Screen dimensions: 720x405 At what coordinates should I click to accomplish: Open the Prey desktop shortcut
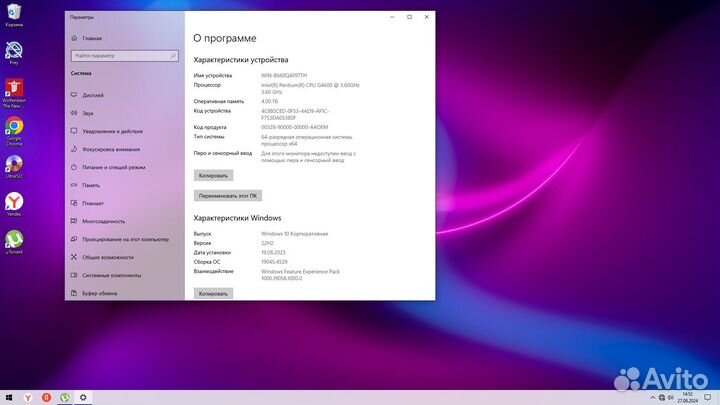coord(14,53)
